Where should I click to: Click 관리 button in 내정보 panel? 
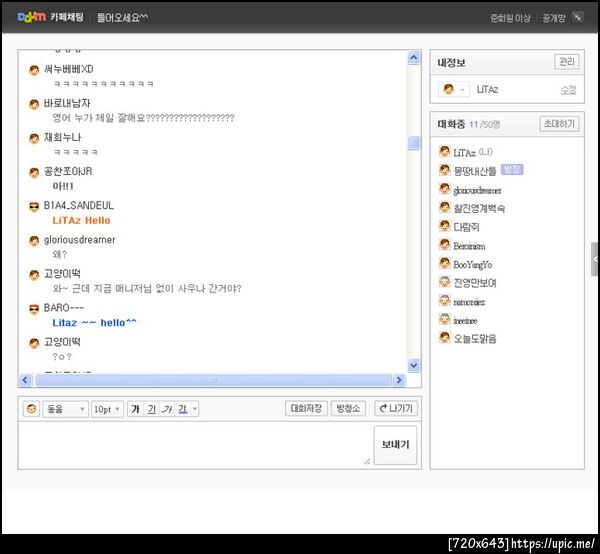(567, 62)
